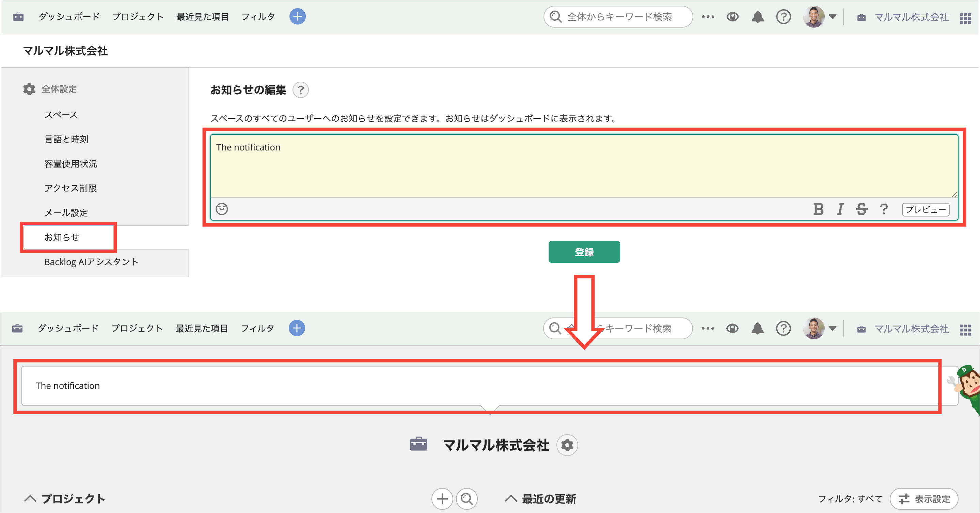Select スペース in settings sidebar
Viewport: 980px width, 513px height.
tap(61, 115)
